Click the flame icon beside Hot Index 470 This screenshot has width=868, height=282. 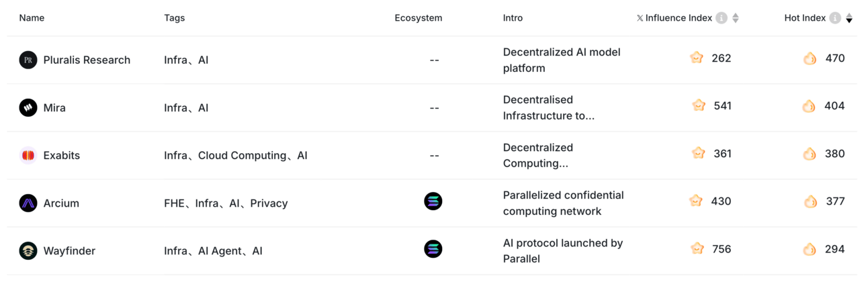pyautogui.click(x=810, y=58)
